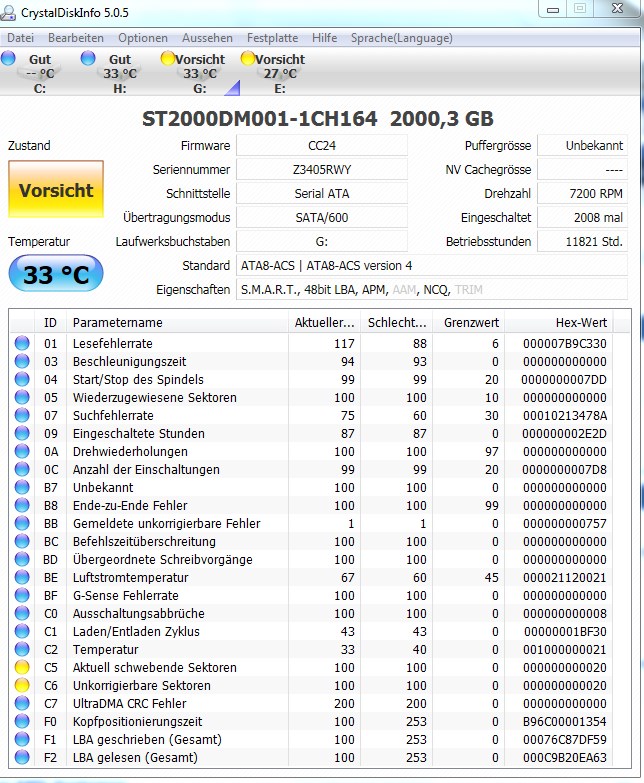The image size is (644, 783).
Task: Click the Schnittstelle Serial ATA field
Action: 322,194
